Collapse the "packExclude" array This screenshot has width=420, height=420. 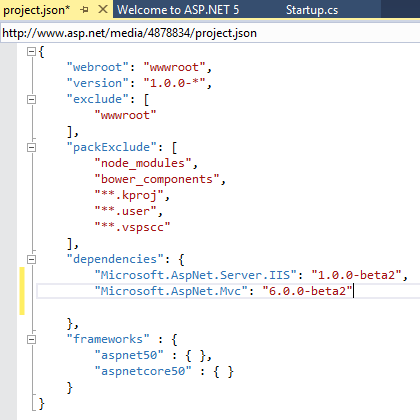point(31,147)
